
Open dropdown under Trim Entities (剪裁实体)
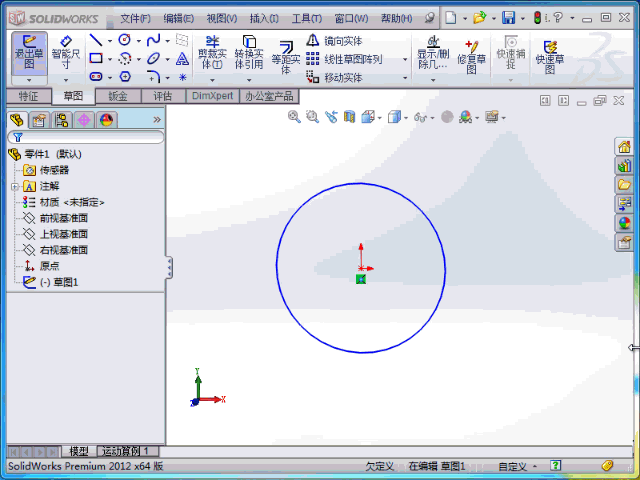pos(212,80)
